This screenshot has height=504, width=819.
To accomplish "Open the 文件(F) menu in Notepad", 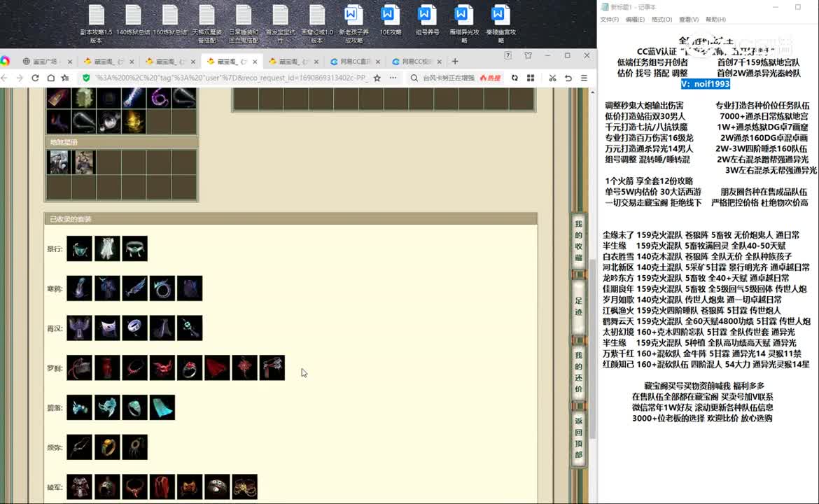I will click(609, 20).
